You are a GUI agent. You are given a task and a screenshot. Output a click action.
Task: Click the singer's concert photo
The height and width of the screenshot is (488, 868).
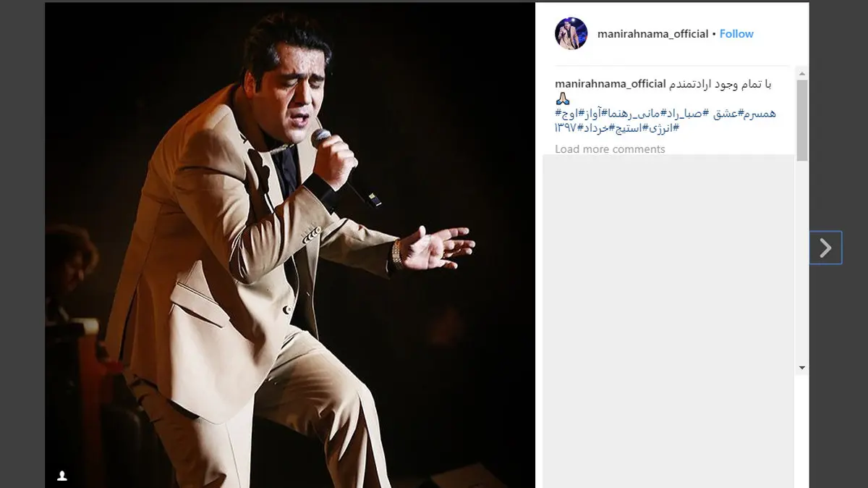tap(290, 245)
